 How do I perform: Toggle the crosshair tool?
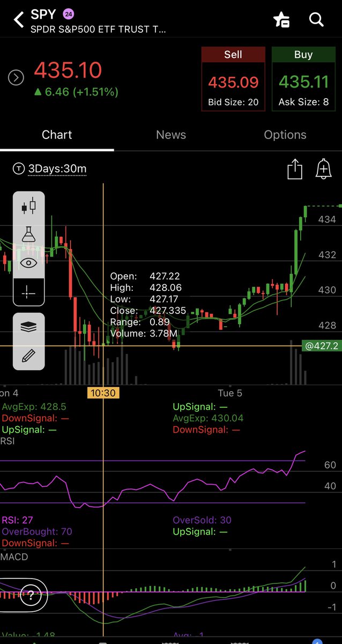pyautogui.click(x=29, y=292)
